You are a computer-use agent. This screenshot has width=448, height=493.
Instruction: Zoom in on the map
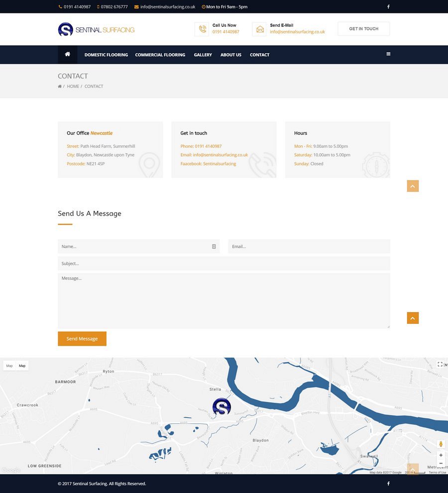tap(441, 455)
